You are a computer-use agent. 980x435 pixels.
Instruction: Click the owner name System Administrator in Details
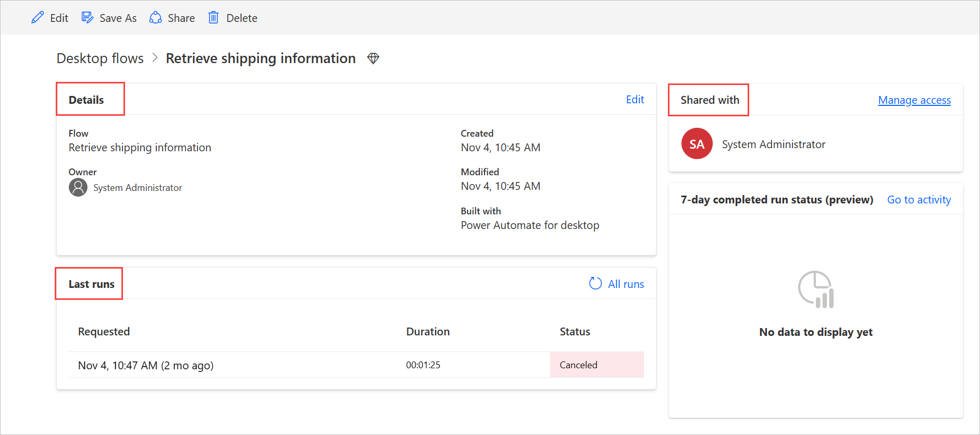coord(138,188)
